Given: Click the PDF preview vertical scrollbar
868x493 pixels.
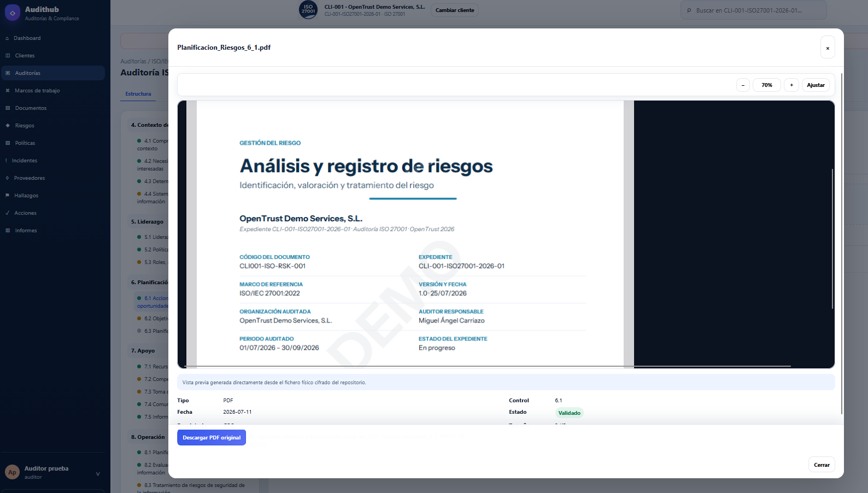Looking at the screenshot, I should (832, 239).
